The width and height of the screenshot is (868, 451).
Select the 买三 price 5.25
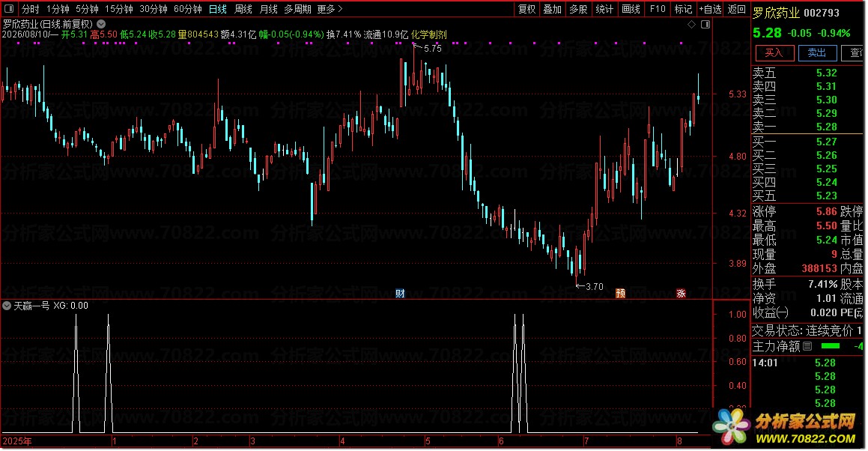coord(827,169)
